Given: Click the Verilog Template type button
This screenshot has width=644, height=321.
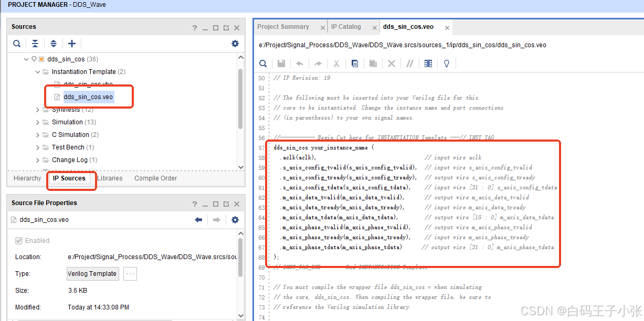Looking at the screenshot, I should coord(93,274).
